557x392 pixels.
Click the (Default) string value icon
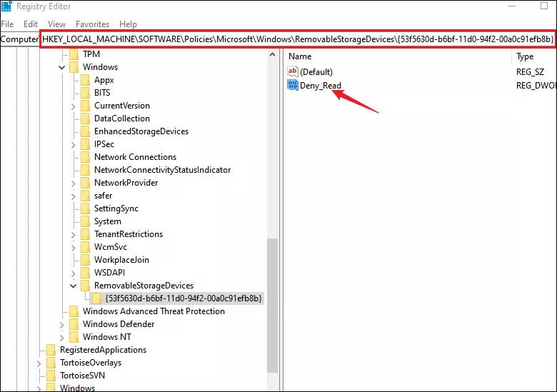click(x=293, y=71)
